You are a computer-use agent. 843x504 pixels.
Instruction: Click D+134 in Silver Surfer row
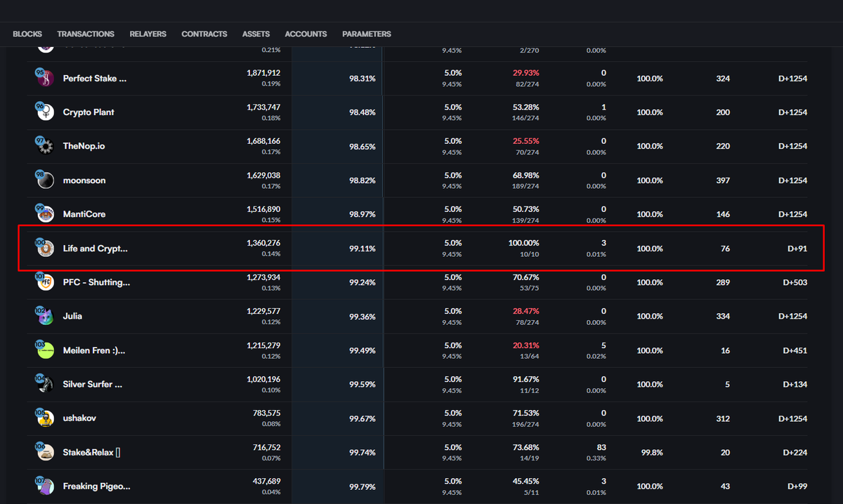click(x=795, y=384)
